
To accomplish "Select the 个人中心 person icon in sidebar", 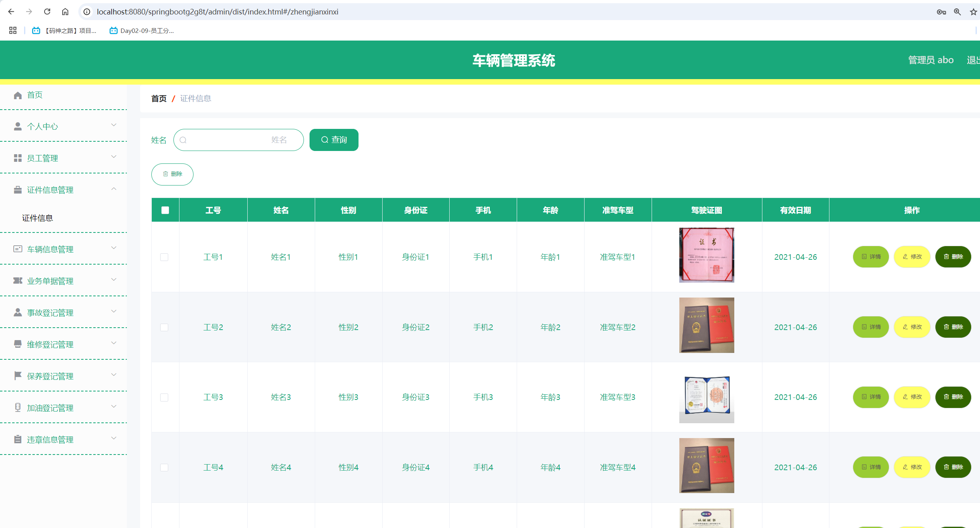I will click(17, 126).
